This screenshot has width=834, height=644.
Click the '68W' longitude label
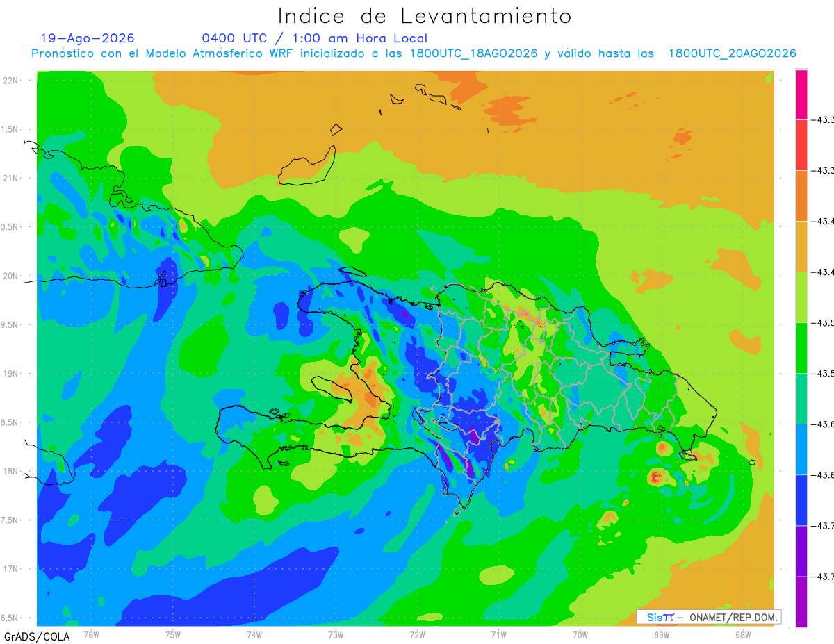pyautogui.click(x=743, y=634)
